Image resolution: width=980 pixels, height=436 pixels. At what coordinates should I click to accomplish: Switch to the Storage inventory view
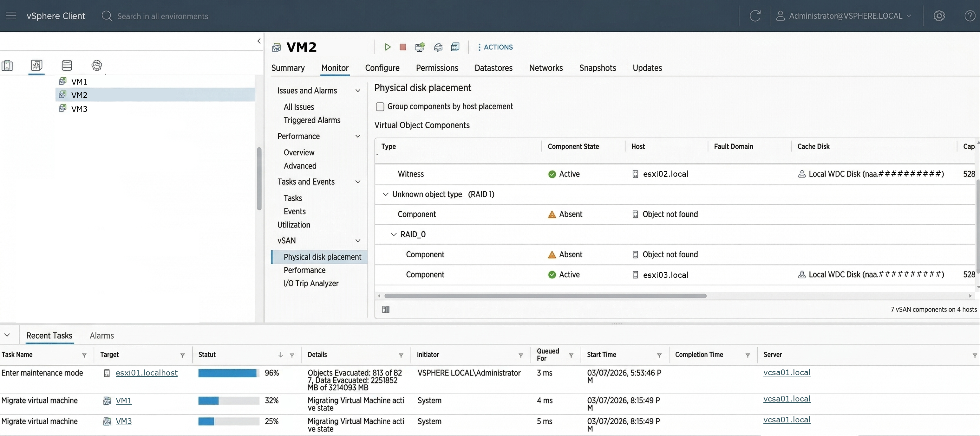tap(67, 65)
